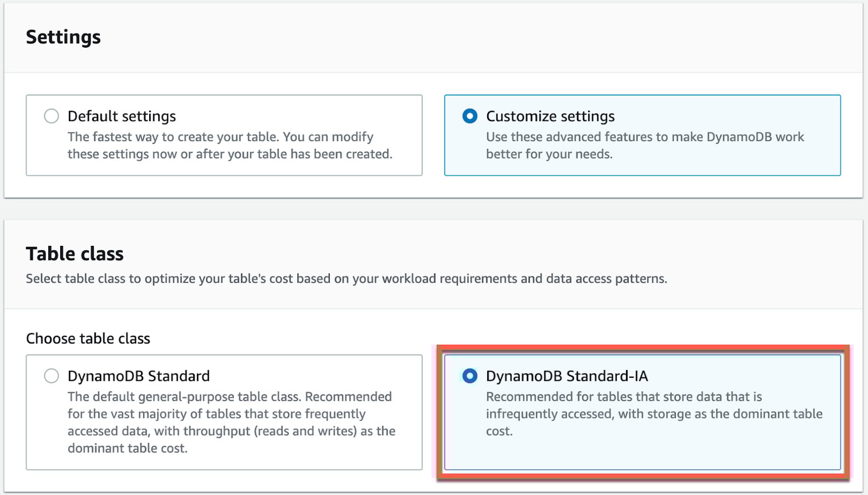This screenshot has width=868, height=495.
Task: Click the DynamoDB Standard label text
Action: (x=138, y=376)
